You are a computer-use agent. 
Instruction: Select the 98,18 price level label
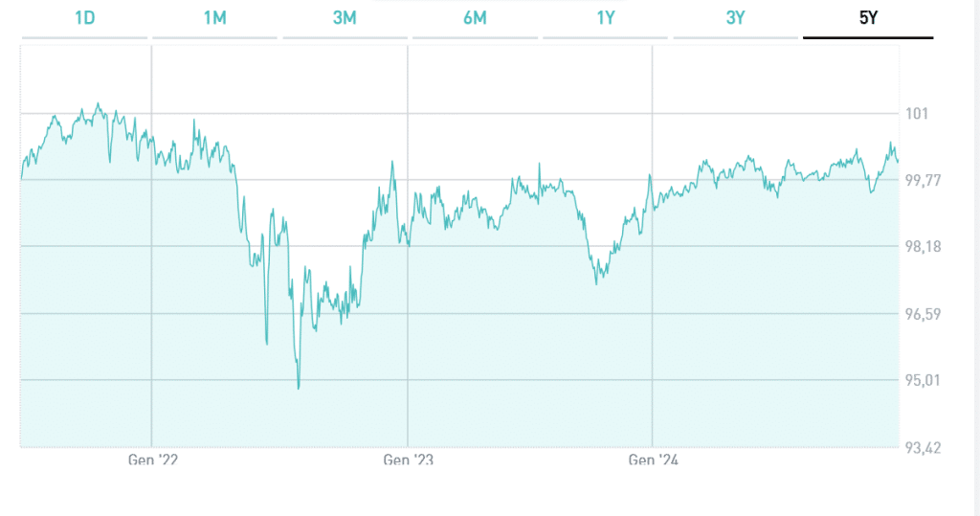coord(924,247)
